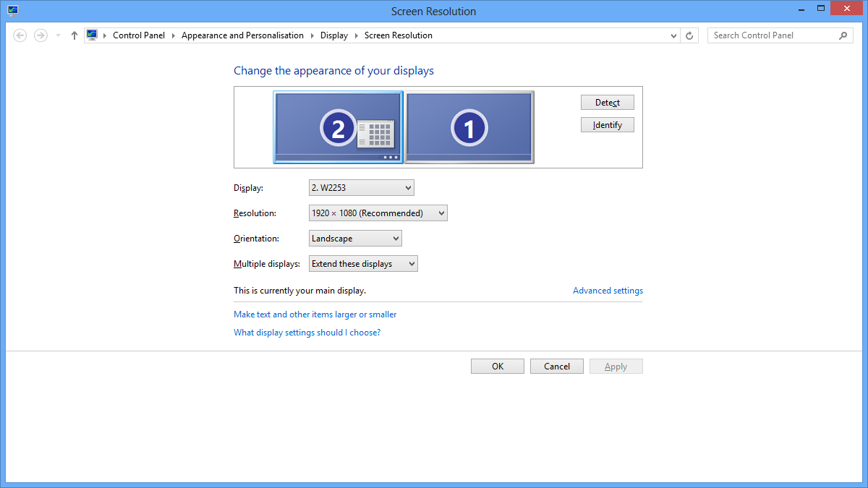Open recent locations dropdown arrow
The image size is (868, 488).
click(x=58, y=35)
